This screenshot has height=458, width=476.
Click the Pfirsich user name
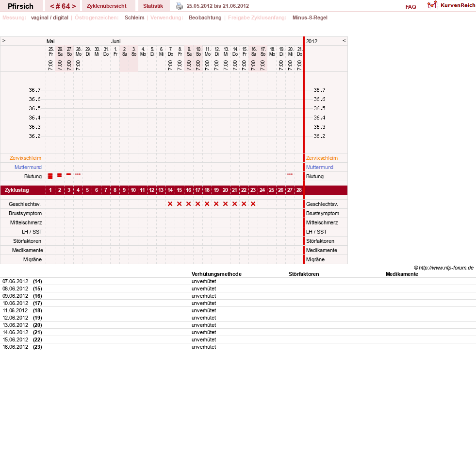click(21, 6)
